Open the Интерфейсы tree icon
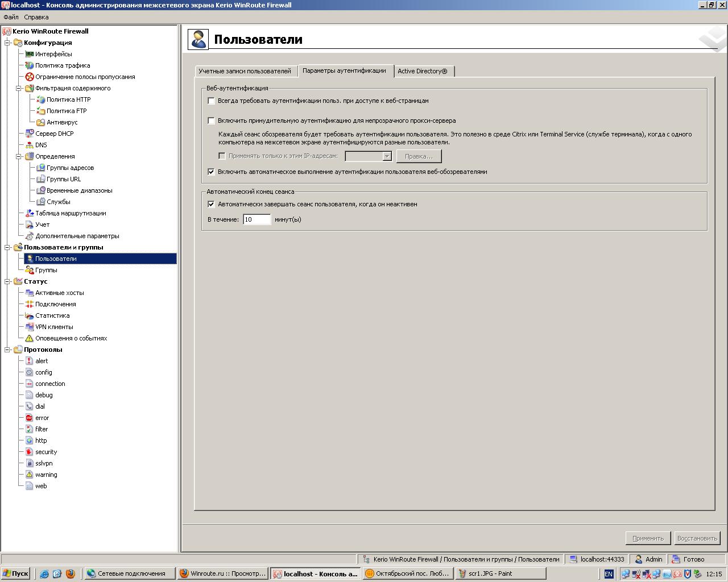This screenshot has height=582, width=728. pyautogui.click(x=30, y=54)
